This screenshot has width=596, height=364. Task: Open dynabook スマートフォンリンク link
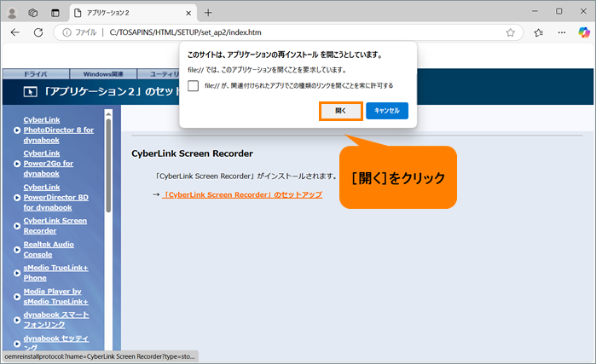pos(56,320)
